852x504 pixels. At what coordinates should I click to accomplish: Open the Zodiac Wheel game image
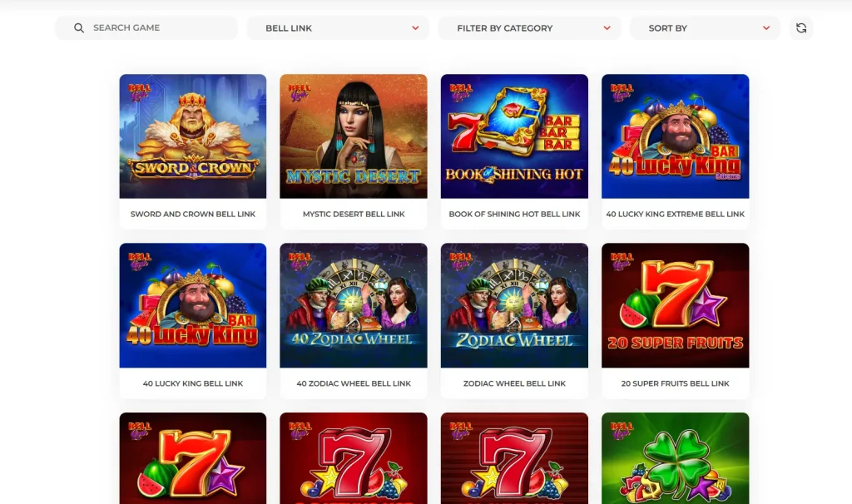pos(514,305)
